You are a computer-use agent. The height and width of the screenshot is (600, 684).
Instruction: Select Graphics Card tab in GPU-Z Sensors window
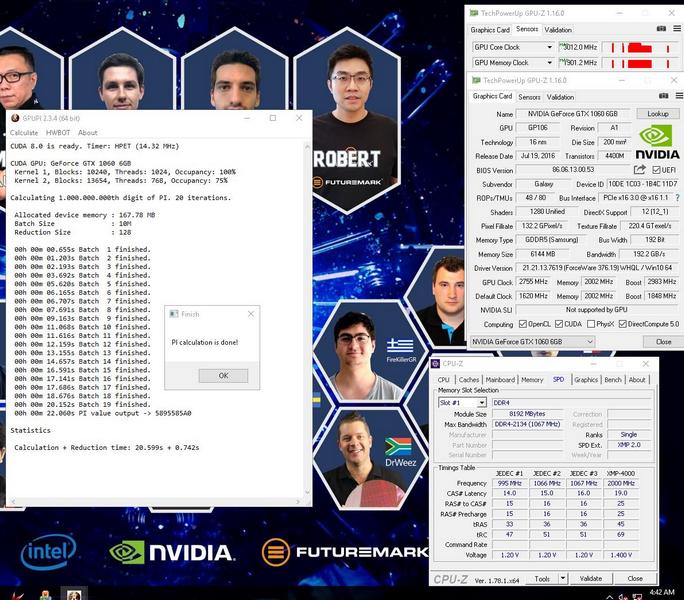tap(490, 30)
